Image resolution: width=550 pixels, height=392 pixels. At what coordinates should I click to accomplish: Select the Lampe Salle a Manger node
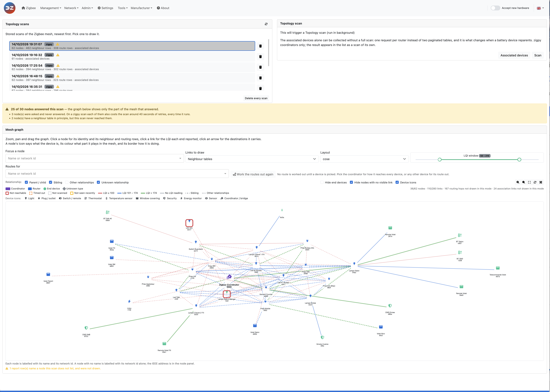pyautogui.click(x=226, y=294)
